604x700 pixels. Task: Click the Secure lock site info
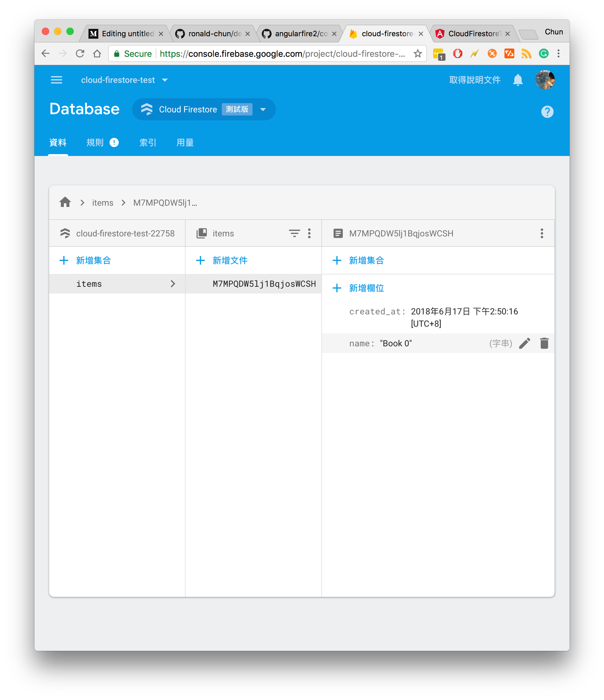click(132, 53)
